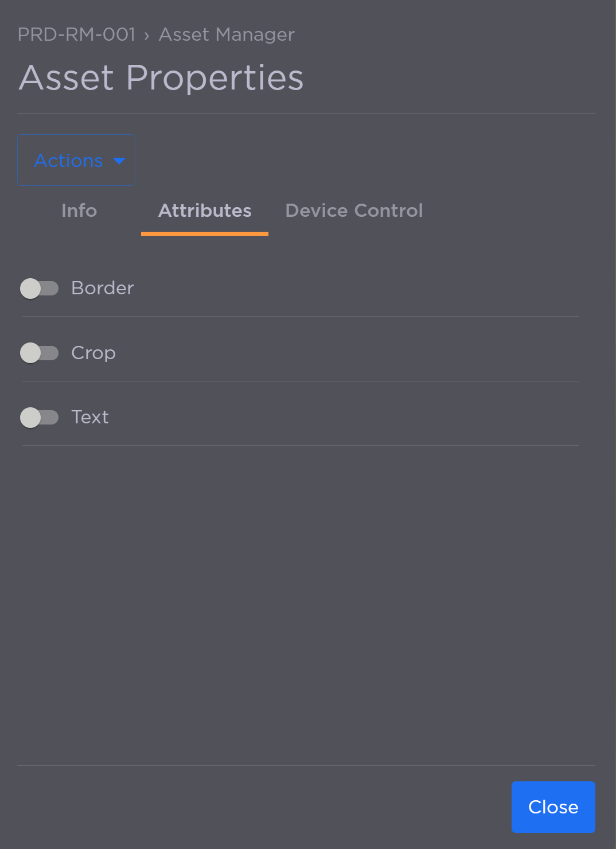Click the Border attribute label
616x849 pixels.
pos(102,289)
